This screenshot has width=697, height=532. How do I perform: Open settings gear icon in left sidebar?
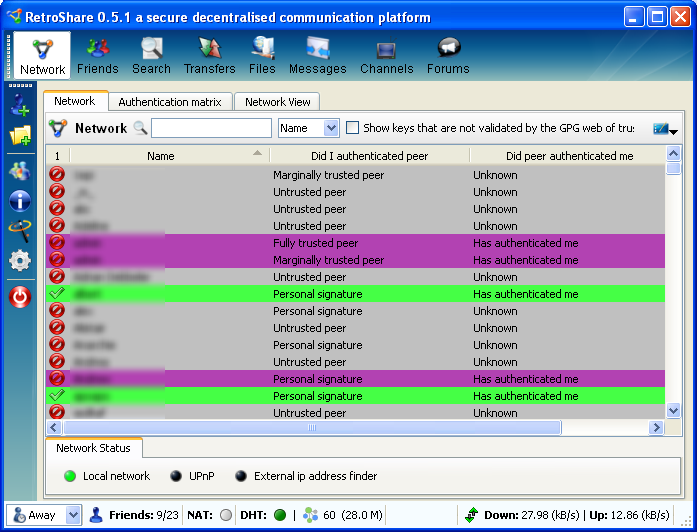(x=20, y=261)
